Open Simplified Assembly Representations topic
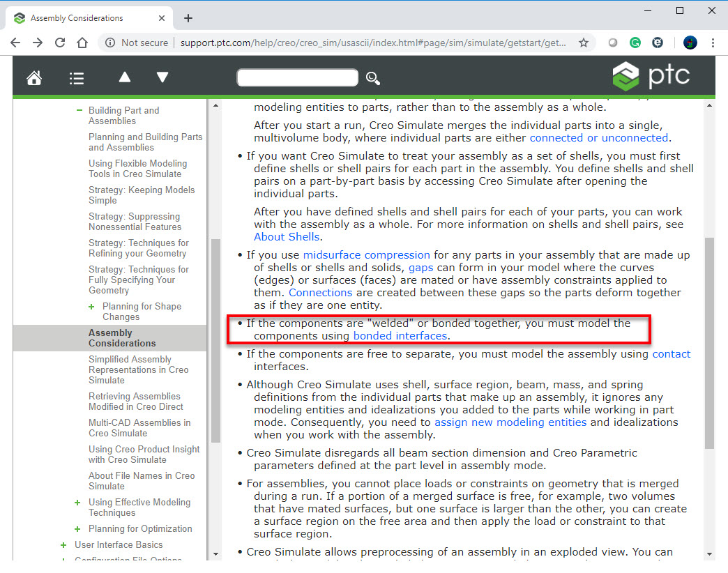Viewport: 728px width, 573px height. (x=138, y=369)
